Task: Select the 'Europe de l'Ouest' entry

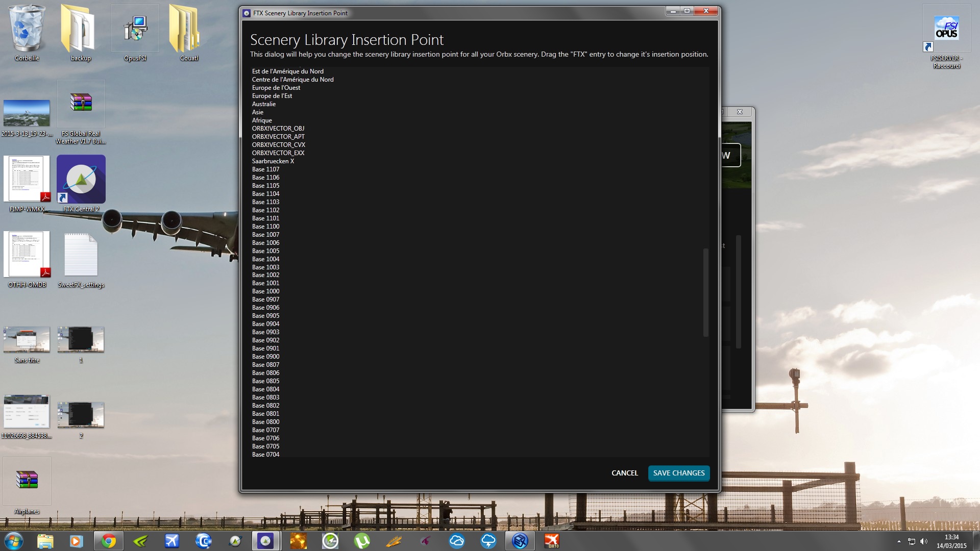Action: 276,88
